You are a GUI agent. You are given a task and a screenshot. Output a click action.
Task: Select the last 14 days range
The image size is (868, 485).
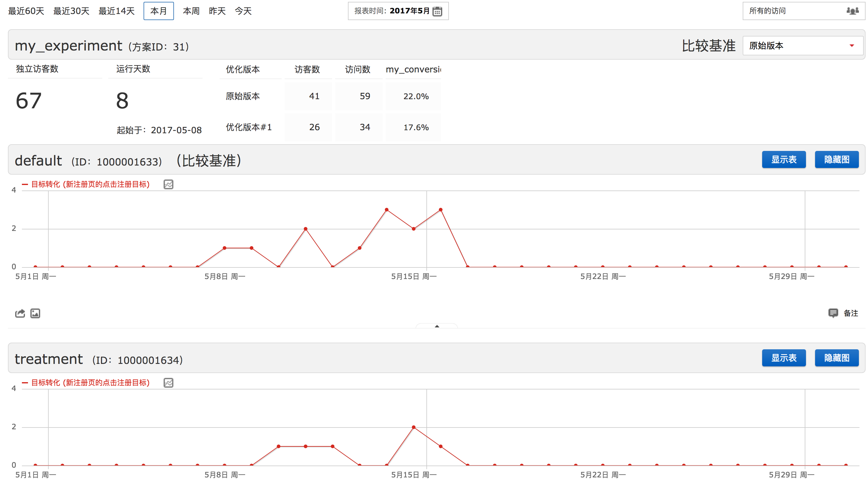click(116, 11)
